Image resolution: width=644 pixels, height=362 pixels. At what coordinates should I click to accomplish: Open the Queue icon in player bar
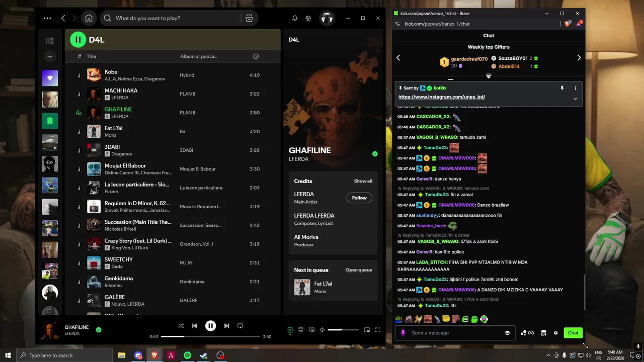pyautogui.click(x=301, y=330)
